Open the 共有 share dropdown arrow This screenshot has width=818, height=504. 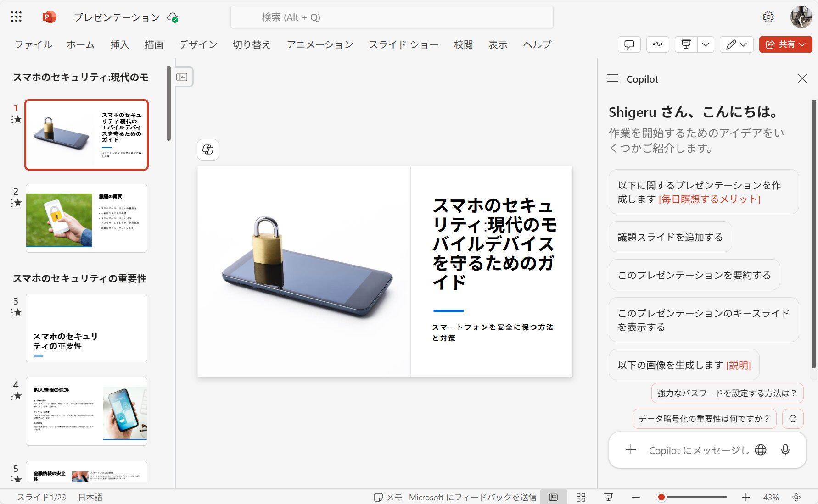(802, 44)
